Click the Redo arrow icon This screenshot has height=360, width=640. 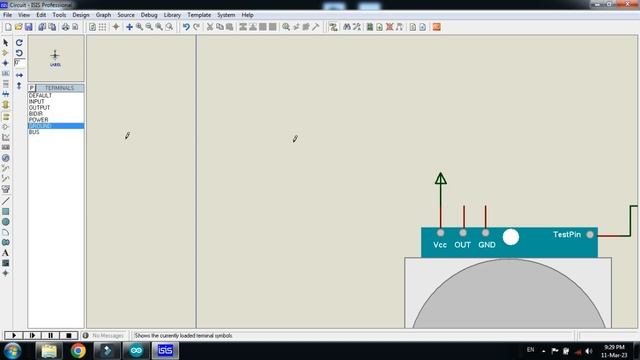click(196, 27)
